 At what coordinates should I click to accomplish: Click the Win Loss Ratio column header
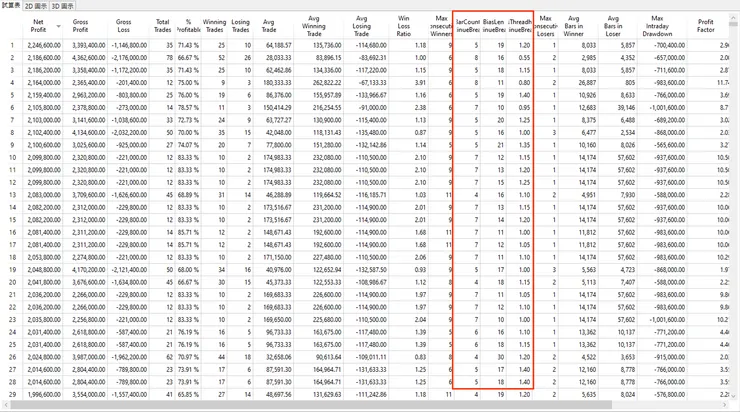404,26
